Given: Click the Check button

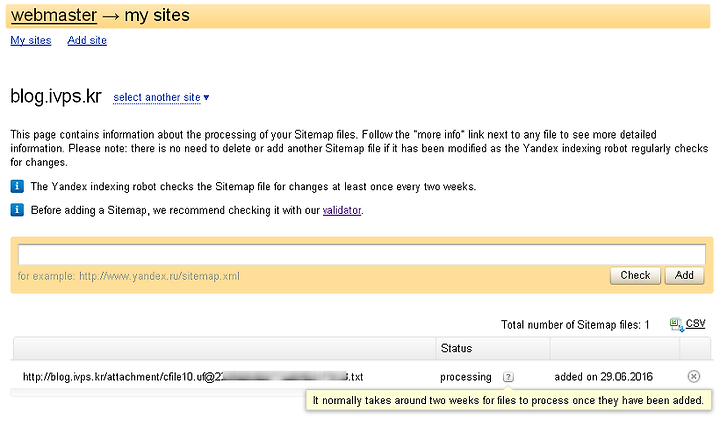Looking at the screenshot, I should (635, 275).
